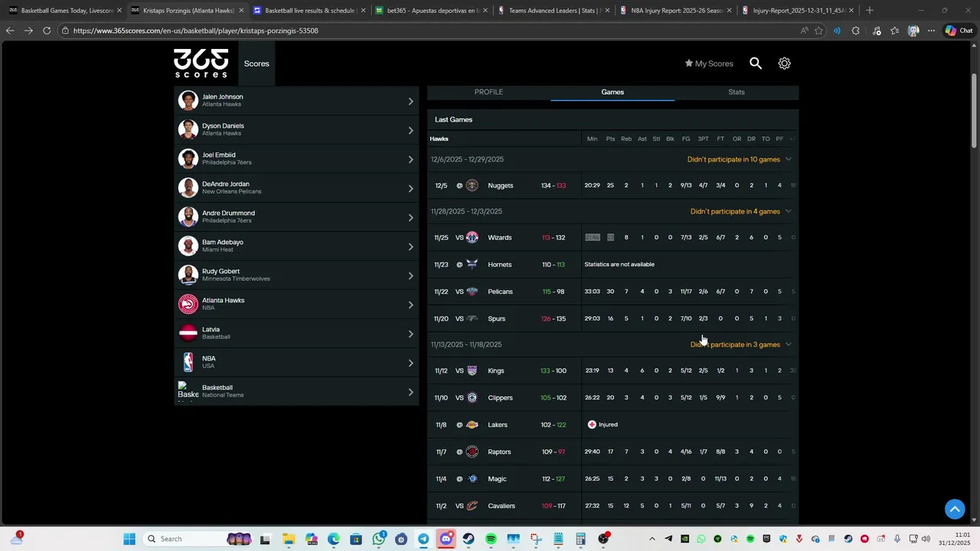Open the 365Scores search icon

tap(756, 64)
